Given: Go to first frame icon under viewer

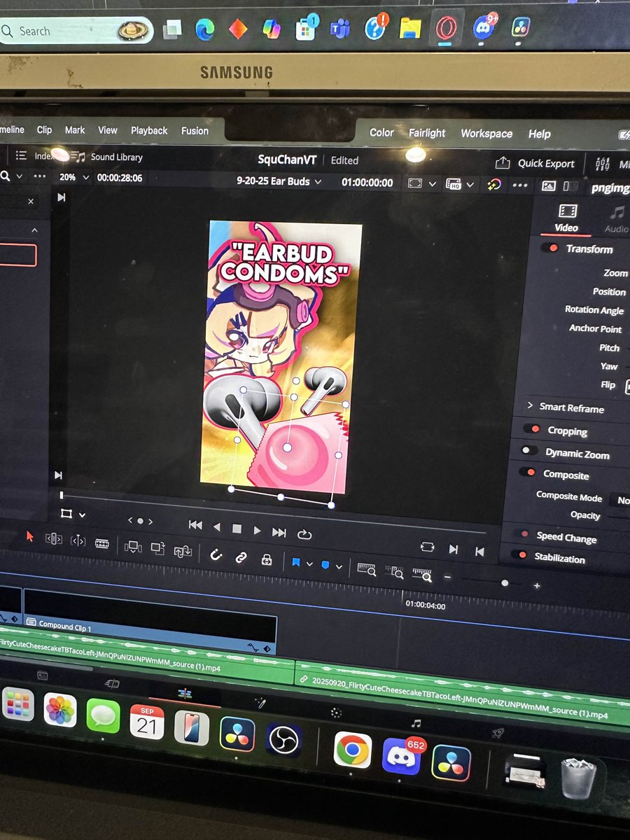Looking at the screenshot, I should pyautogui.click(x=479, y=552).
